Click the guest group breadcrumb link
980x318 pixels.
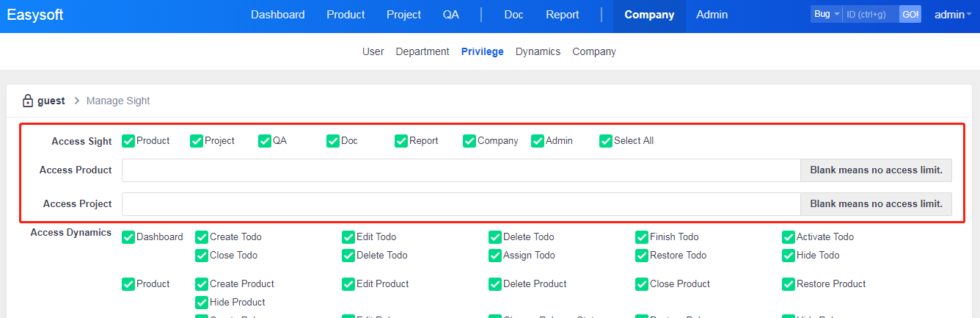(51, 101)
